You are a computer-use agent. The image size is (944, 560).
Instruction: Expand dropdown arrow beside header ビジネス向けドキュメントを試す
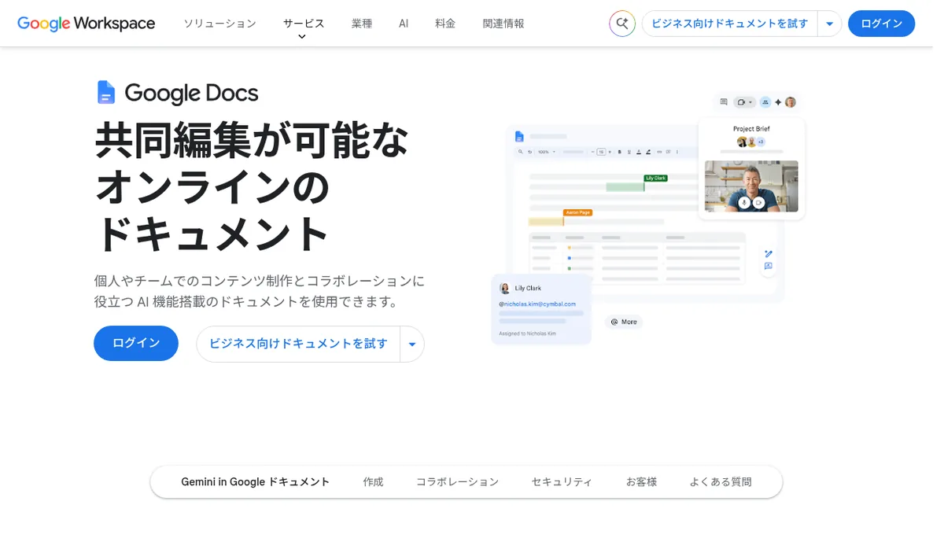(829, 24)
